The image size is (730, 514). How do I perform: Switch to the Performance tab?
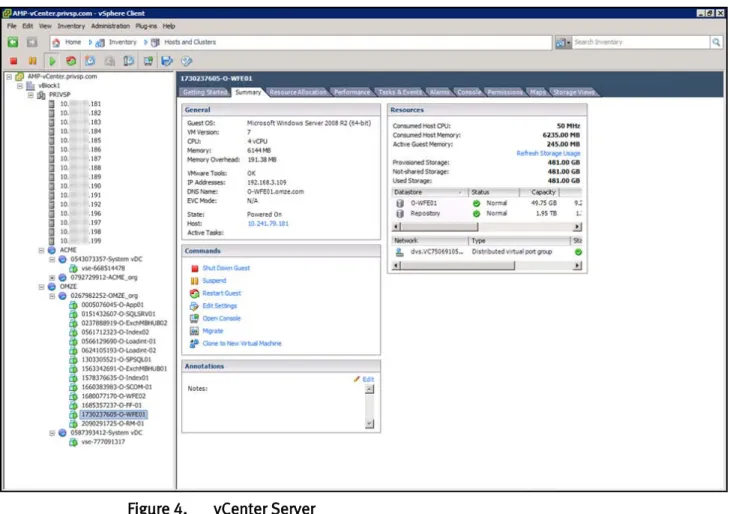tap(352, 92)
